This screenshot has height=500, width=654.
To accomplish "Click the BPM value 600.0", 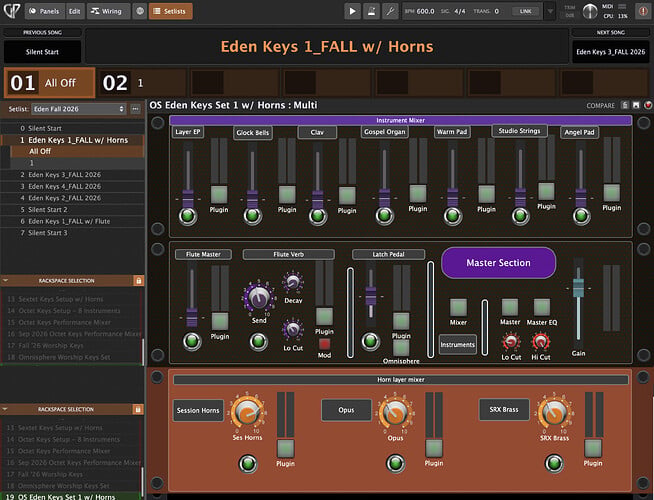I will (x=425, y=11).
